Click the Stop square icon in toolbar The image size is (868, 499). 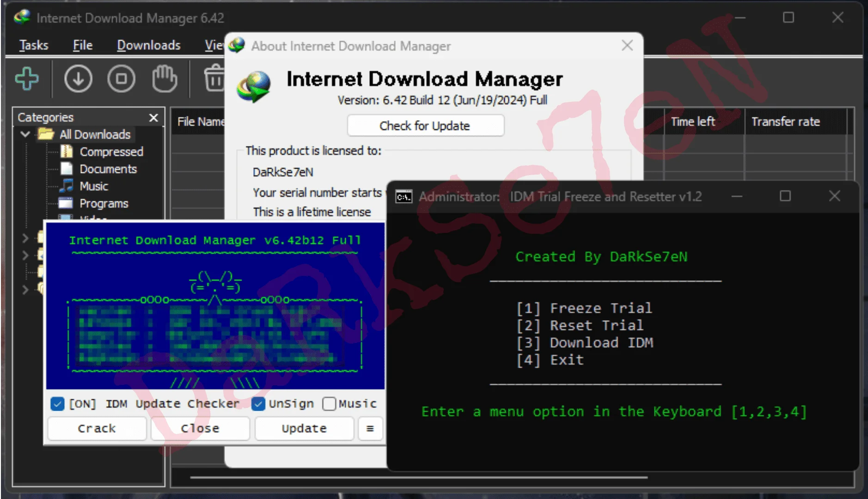click(121, 79)
